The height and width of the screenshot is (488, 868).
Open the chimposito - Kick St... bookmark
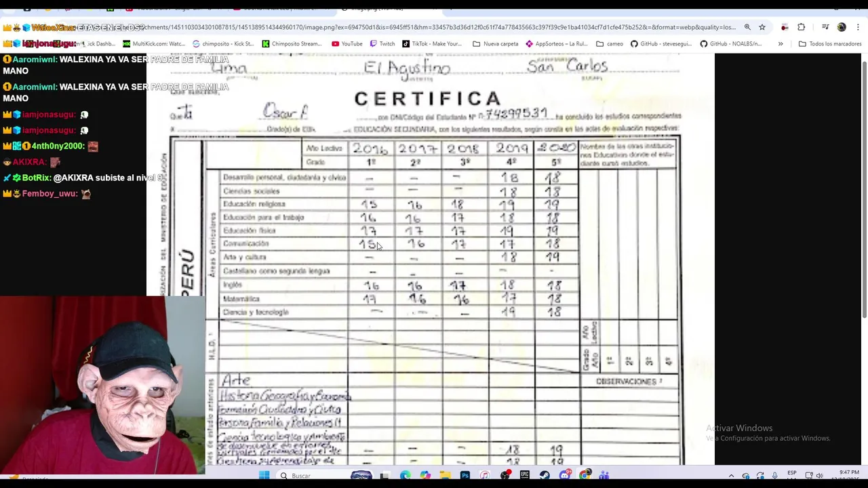click(223, 43)
